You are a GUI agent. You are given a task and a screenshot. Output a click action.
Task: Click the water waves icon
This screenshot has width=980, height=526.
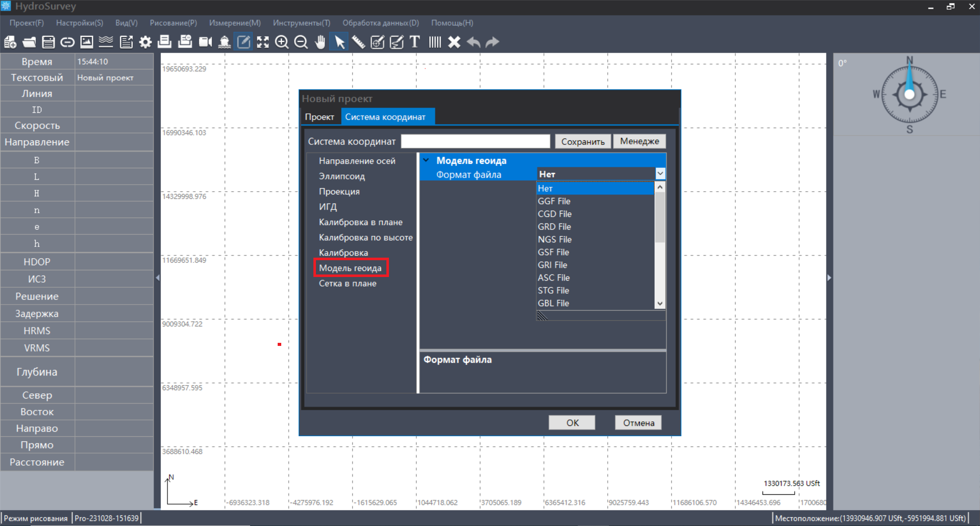point(106,42)
